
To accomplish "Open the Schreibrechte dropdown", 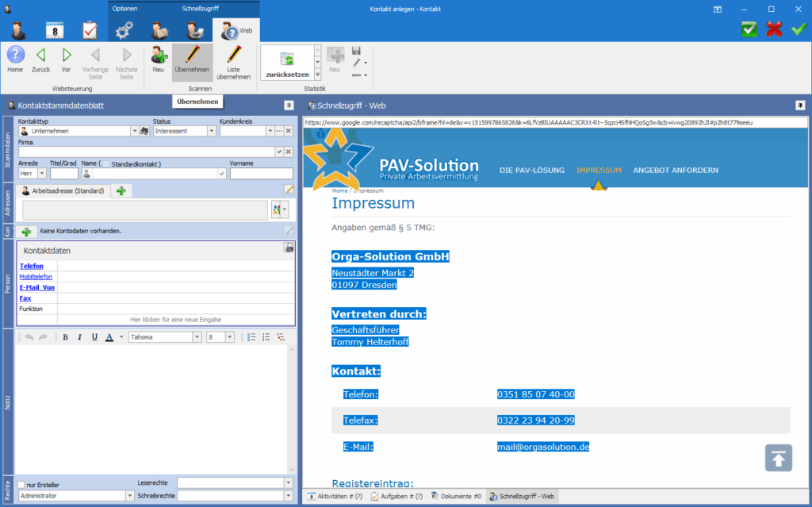I will 289,496.
